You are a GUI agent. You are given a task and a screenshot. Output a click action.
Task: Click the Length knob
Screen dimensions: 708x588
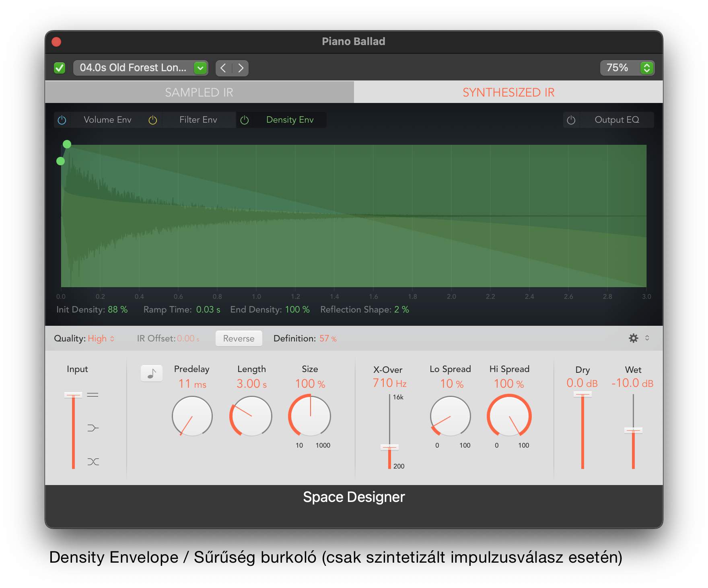tap(251, 416)
